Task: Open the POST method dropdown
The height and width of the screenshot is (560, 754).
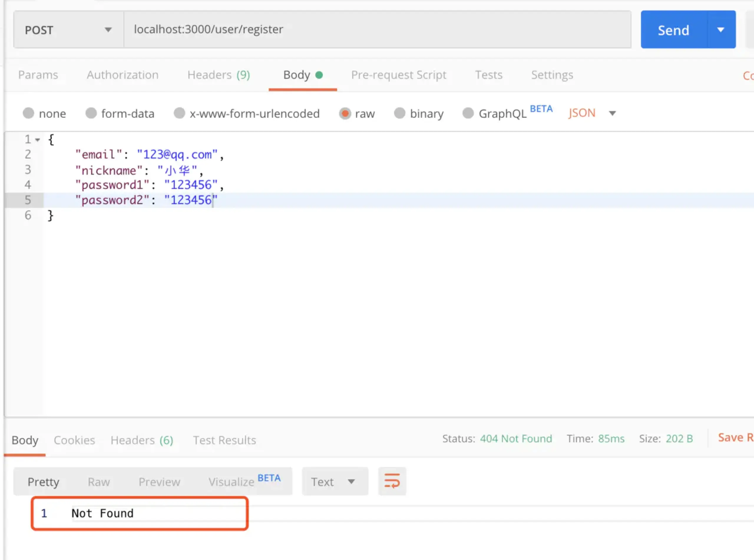Action: pos(68,30)
